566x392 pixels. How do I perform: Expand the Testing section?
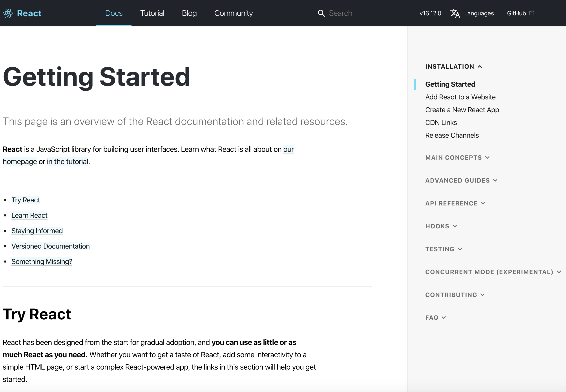[x=444, y=249]
